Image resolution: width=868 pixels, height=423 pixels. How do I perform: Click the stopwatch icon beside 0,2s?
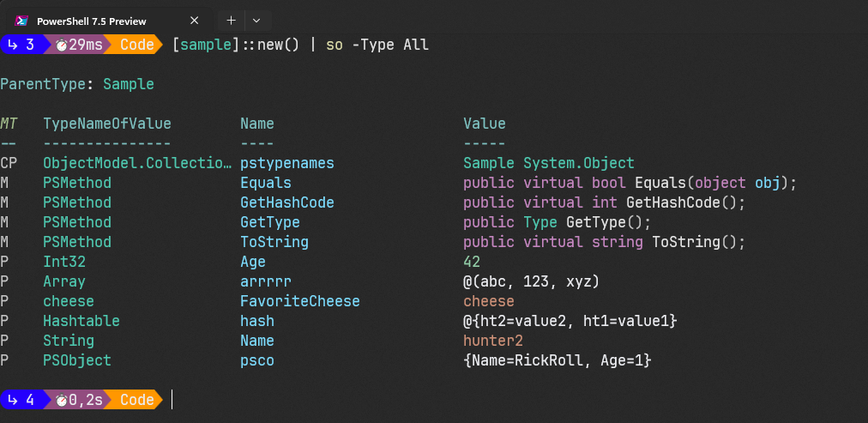62,400
